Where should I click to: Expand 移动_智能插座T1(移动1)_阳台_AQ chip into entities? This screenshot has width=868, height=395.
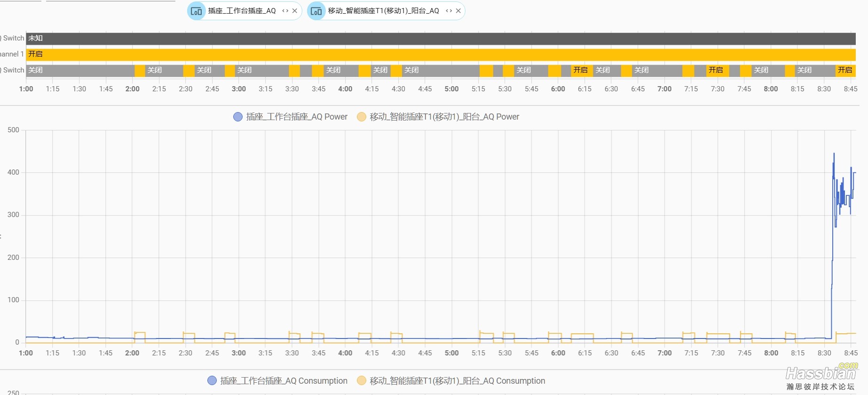pyautogui.click(x=449, y=11)
